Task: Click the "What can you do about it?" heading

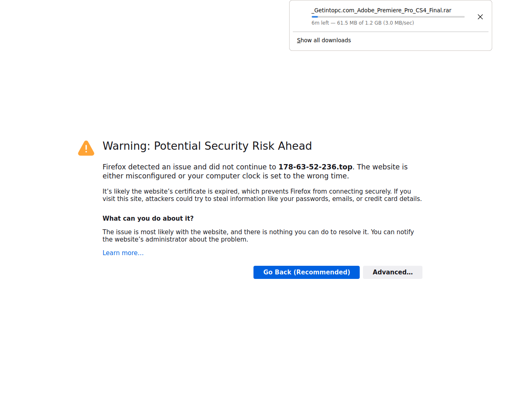Action: (x=148, y=219)
